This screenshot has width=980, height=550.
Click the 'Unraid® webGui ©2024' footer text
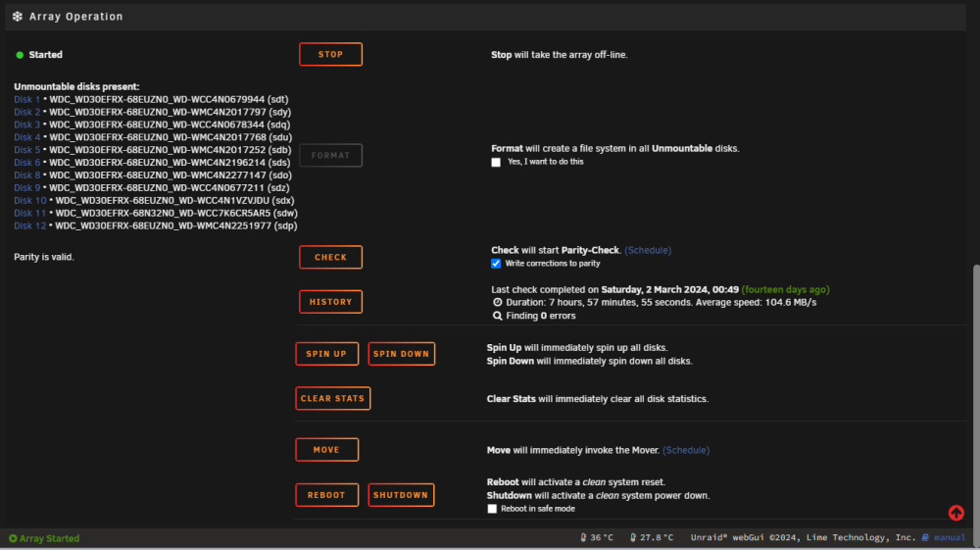pyautogui.click(x=747, y=537)
